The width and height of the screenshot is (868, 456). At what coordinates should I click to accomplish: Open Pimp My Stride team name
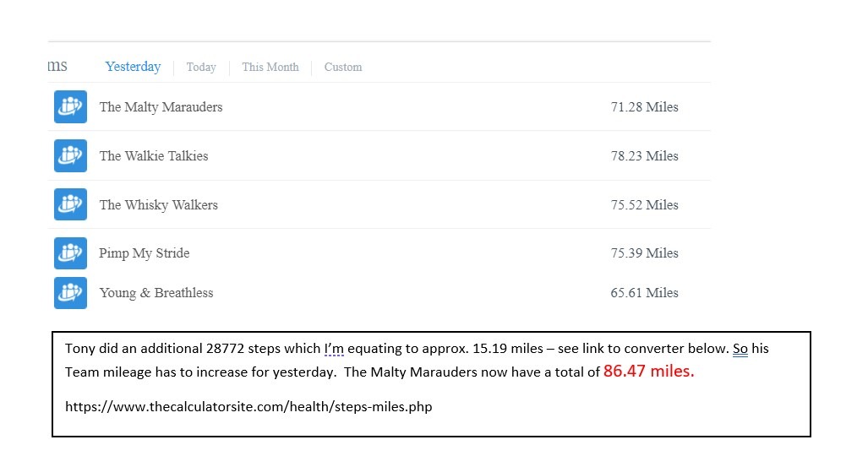144,253
